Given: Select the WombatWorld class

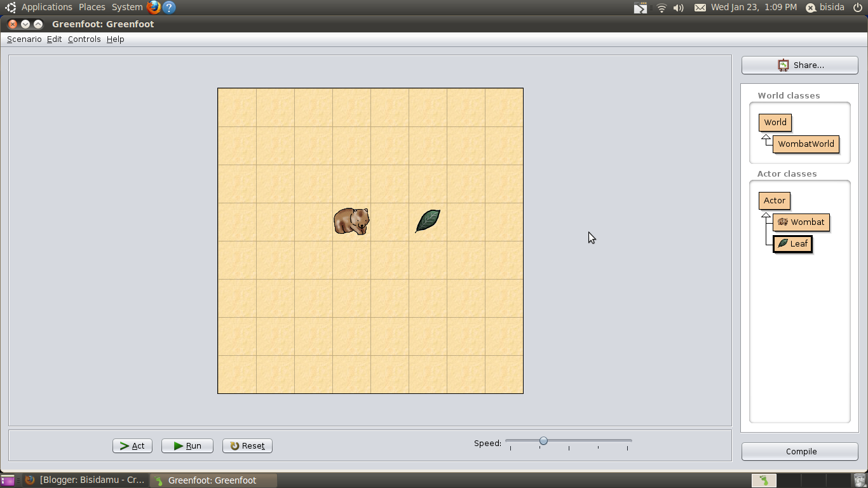Looking at the screenshot, I should (x=806, y=144).
